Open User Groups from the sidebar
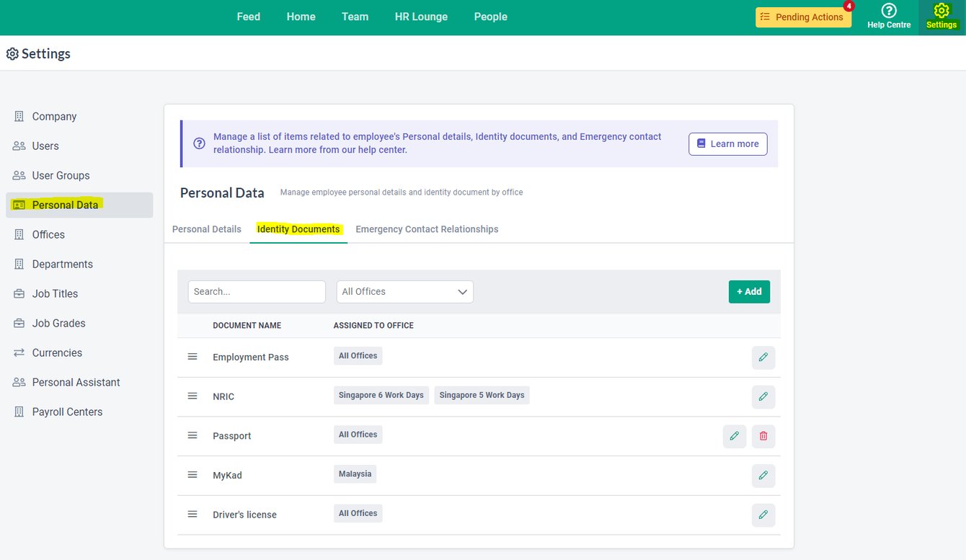Image resolution: width=966 pixels, height=560 pixels. pos(62,175)
